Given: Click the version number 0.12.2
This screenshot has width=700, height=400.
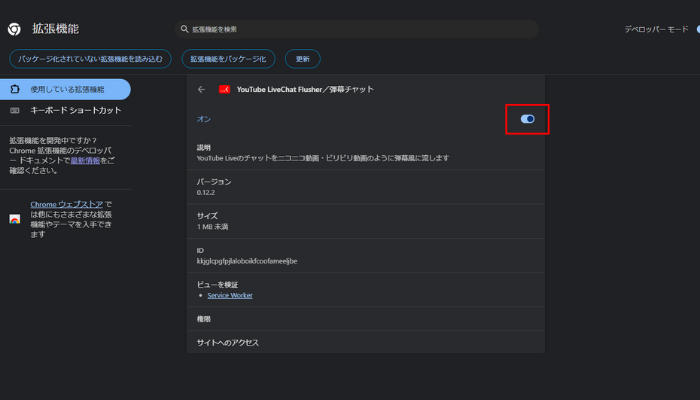Looking at the screenshot, I should (x=206, y=193).
